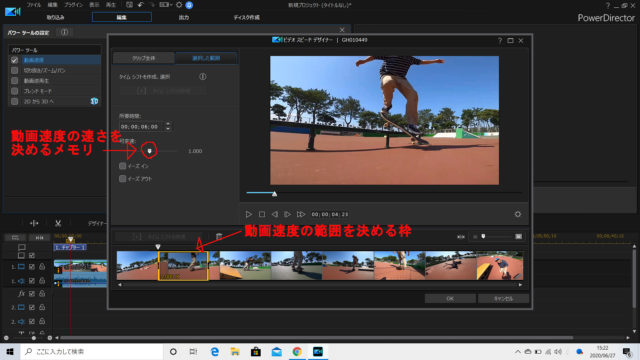The height and width of the screenshot is (360, 640).
Task: Enable the blend mode power tool checkbox
Action: click(x=14, y=91)
